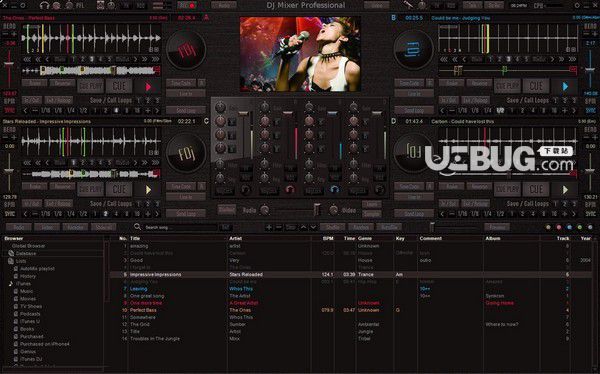Click the plus button beside the search bar
600x374 pixels.
269,227
